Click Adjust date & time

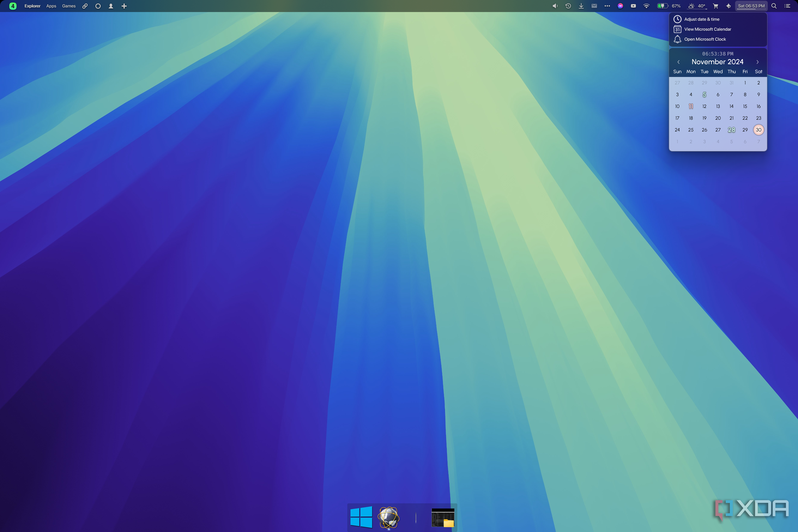[702, 19]
